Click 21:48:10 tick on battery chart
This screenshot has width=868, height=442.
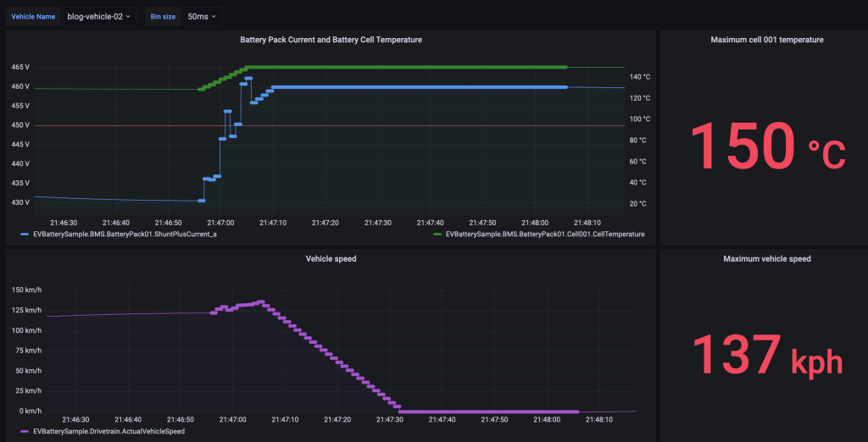pos(587,223)
